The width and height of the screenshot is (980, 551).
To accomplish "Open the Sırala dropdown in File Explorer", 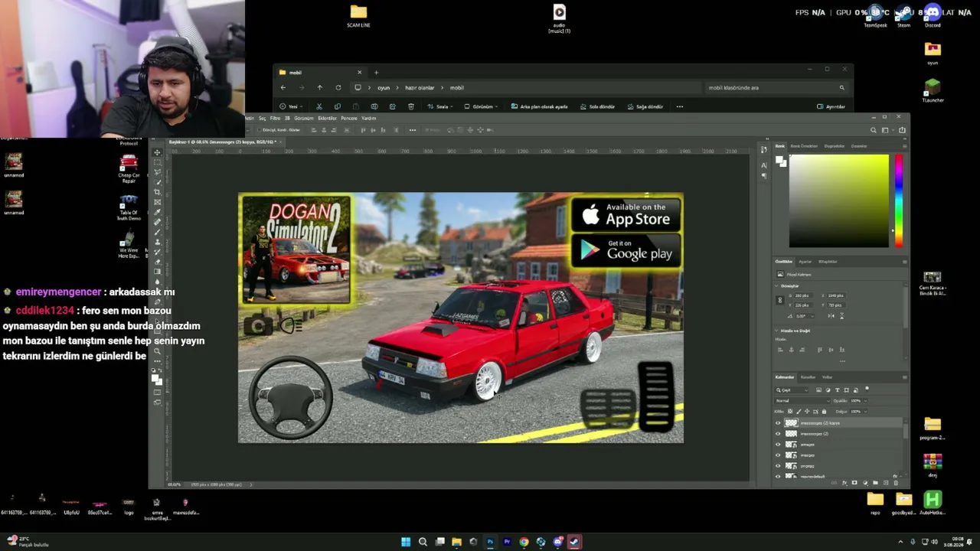I will [441, 106].
